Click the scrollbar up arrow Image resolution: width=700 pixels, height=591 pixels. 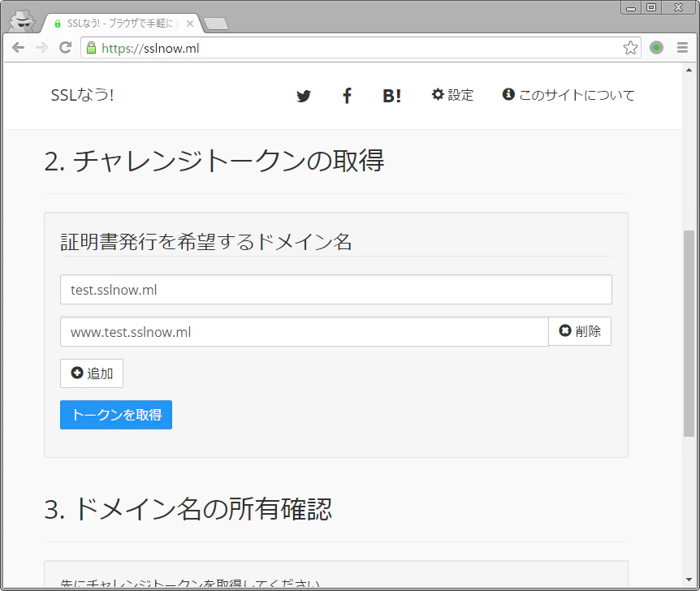(x=689, y=70)
